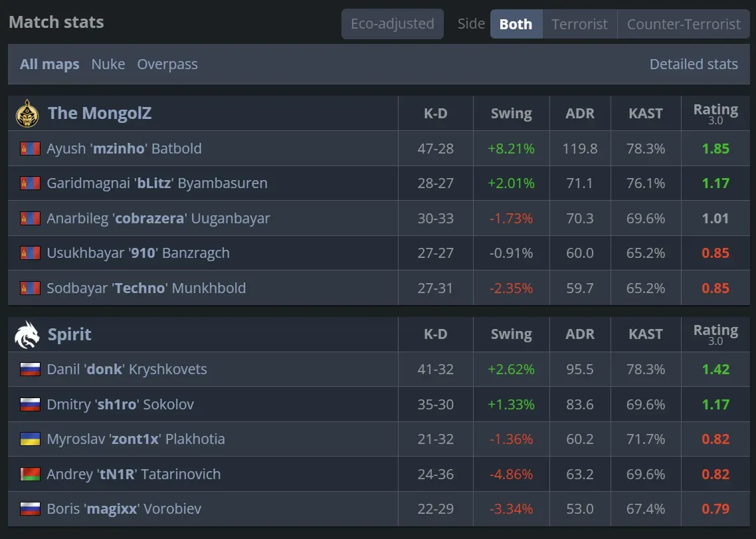Click the Russian flag beside magixx
The height and width of the screenshot is (539, 756).
(x=31, y=509)
